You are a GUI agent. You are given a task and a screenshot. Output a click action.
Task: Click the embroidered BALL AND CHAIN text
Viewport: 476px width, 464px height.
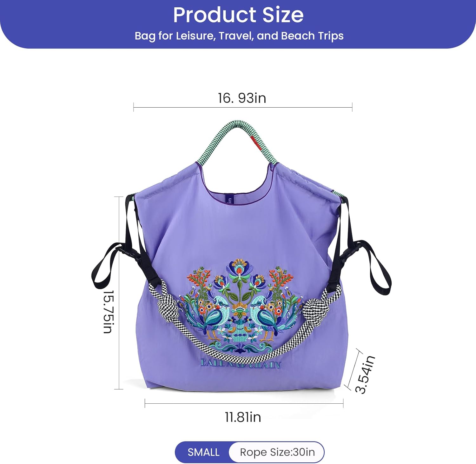[241, 364]
